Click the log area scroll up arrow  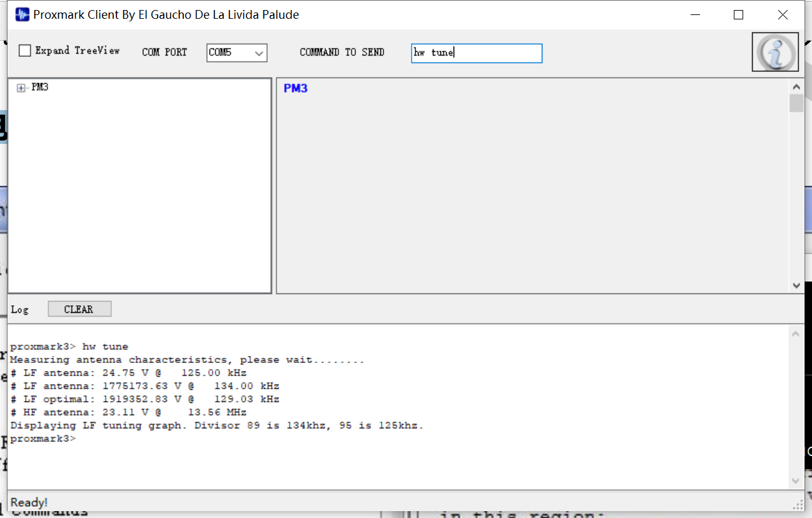tap(796, 334)
